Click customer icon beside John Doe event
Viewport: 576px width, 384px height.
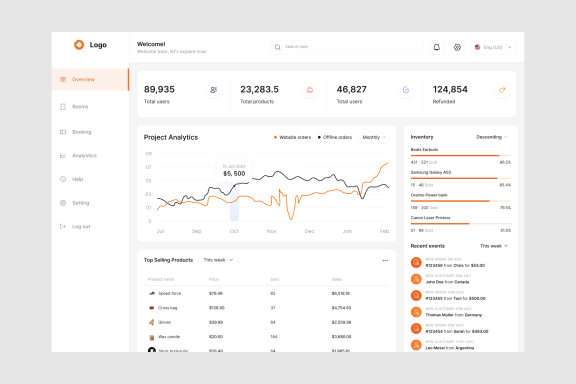pos(416,279)
